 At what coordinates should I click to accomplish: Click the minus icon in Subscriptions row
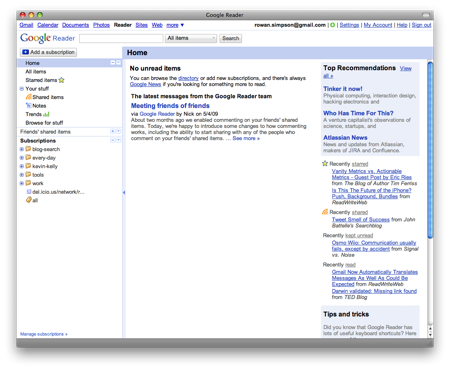[x=113, y=140]
